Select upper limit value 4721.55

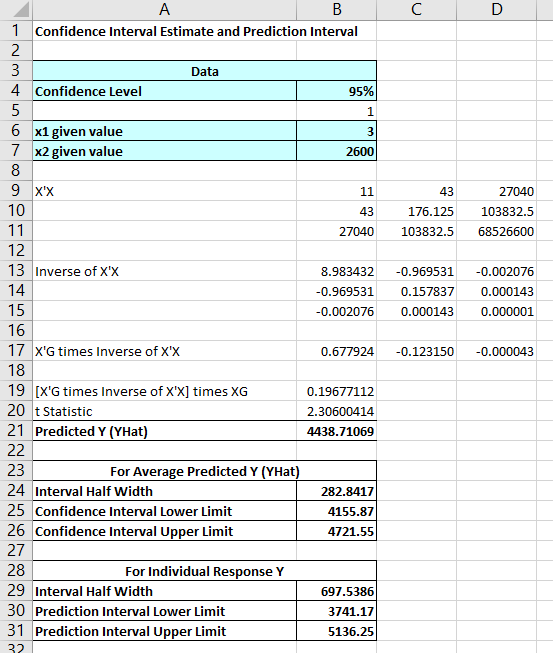336,531
